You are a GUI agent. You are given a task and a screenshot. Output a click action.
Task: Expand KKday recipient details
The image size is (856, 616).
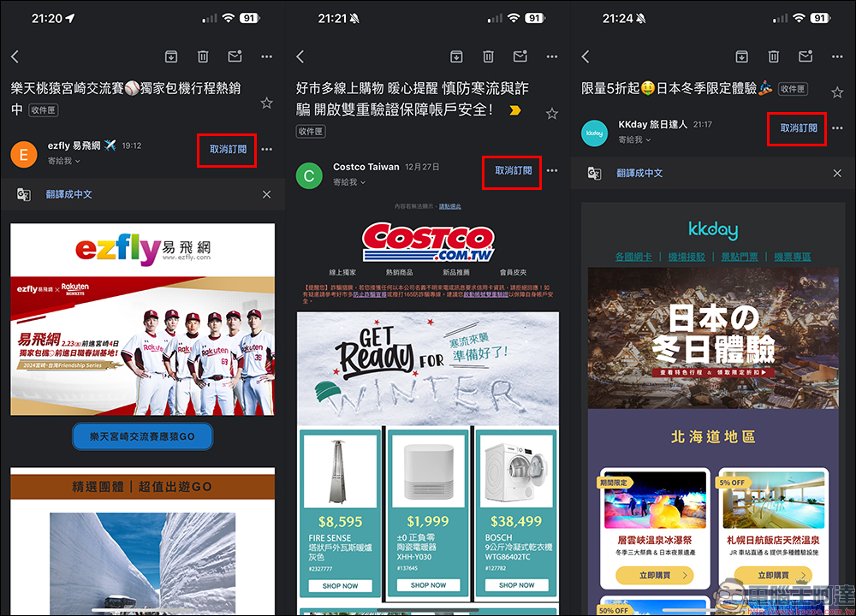tap(634, 139)
